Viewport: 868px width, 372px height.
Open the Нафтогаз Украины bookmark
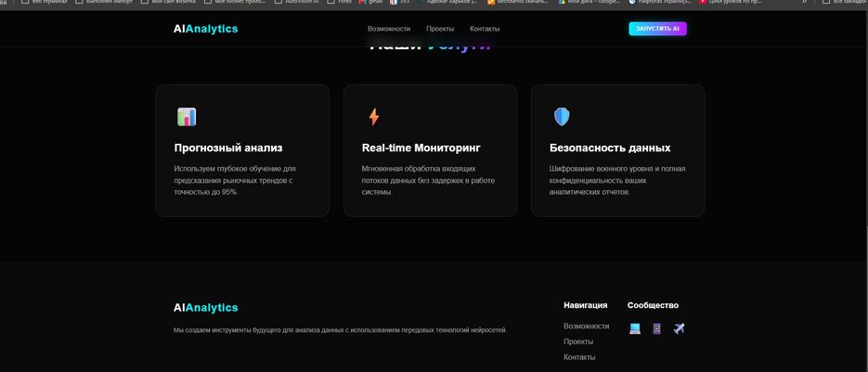click(x=660, y=2)
